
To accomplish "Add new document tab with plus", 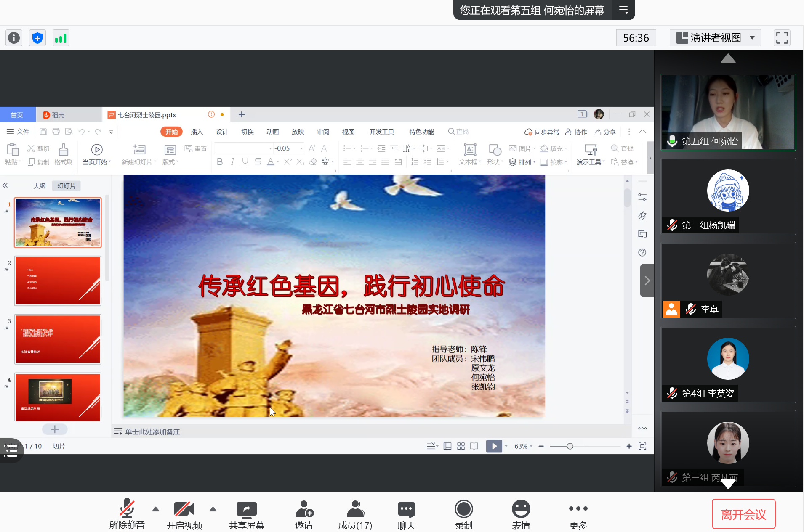I will tap(242, 114).
